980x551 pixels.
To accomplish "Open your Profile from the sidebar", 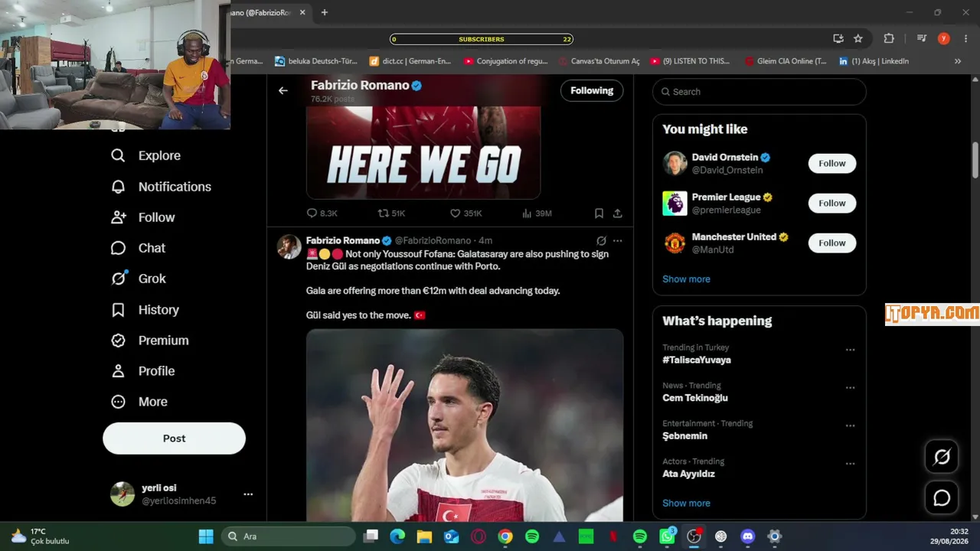I will [142, 371].
